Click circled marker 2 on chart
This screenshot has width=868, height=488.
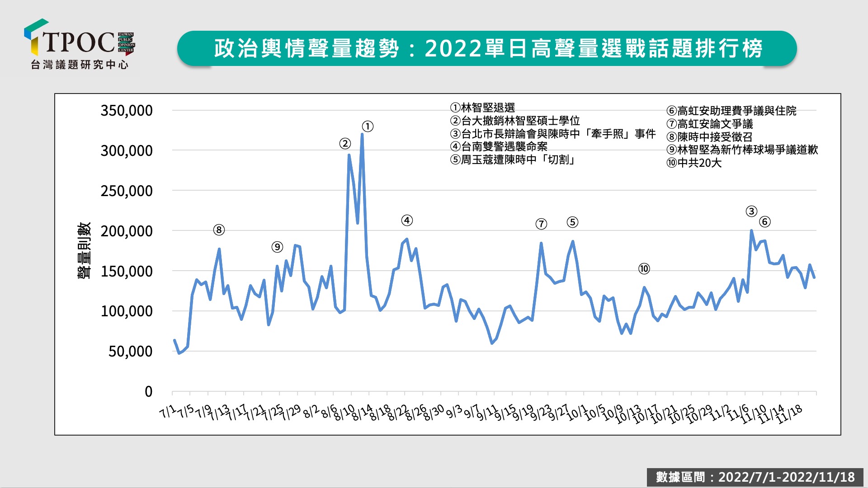345,144
